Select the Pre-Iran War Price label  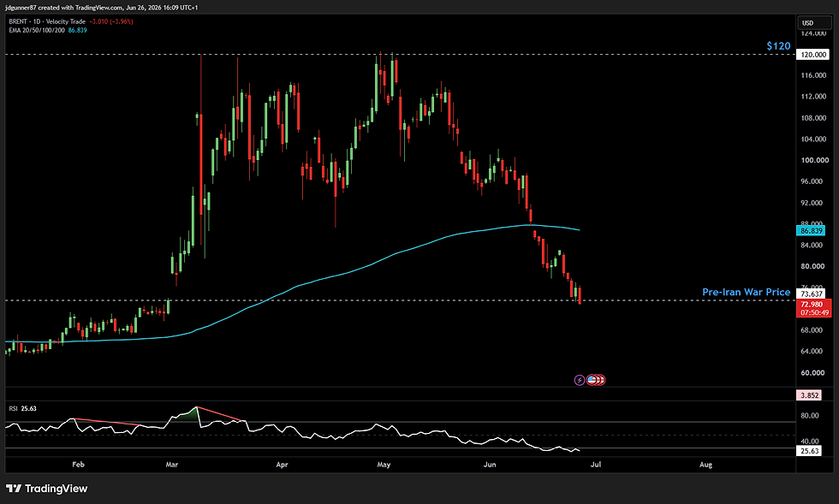click(746, 292)
